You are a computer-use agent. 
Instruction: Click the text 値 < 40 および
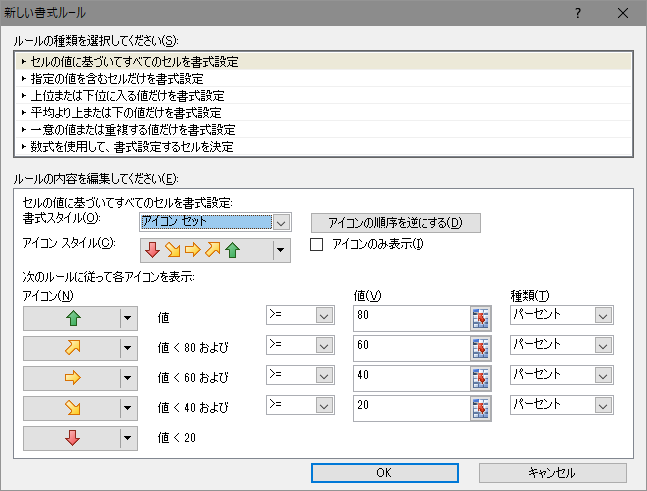[193, 408]
